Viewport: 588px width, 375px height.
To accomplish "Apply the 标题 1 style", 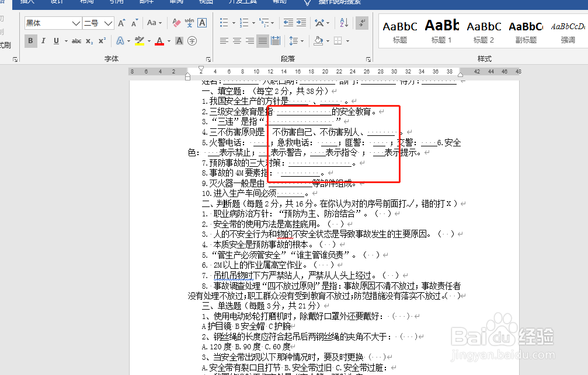I will click(x=442, y=32).
